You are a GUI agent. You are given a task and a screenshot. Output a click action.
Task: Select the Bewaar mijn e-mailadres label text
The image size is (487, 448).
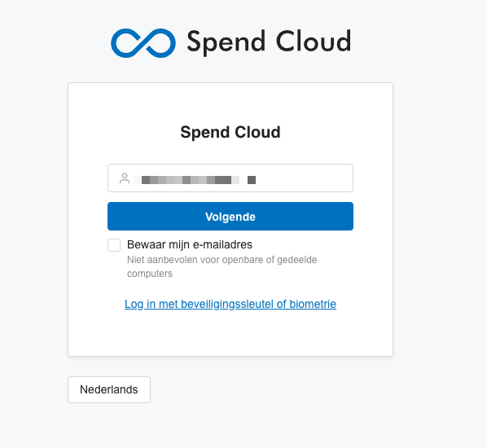click(190, 245)
